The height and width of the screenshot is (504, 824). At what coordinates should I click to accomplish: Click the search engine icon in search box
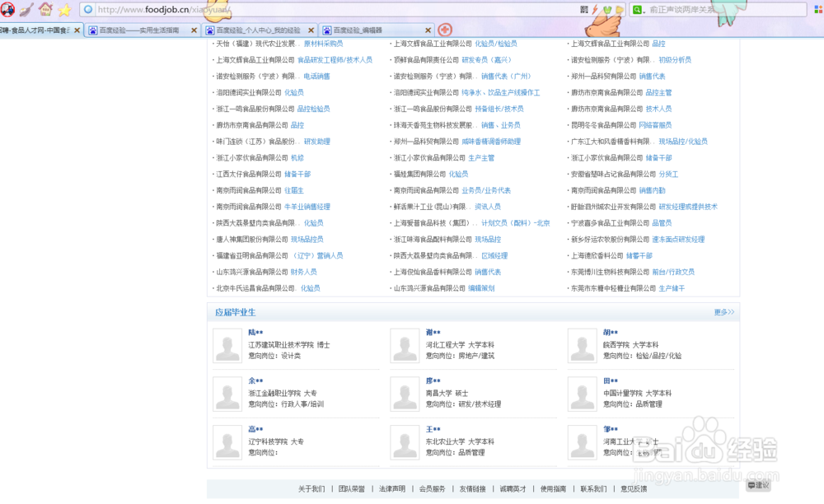coord(637,9)
